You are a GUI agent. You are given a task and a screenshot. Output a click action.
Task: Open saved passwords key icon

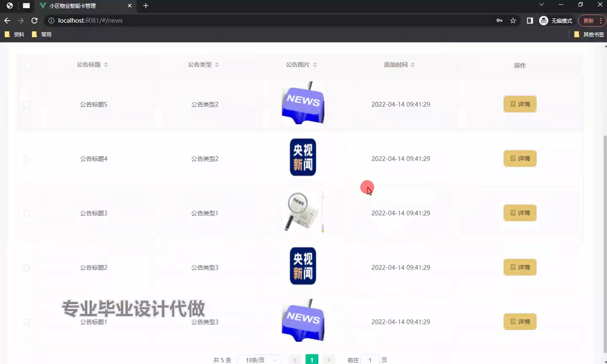[x=500, y=20]
